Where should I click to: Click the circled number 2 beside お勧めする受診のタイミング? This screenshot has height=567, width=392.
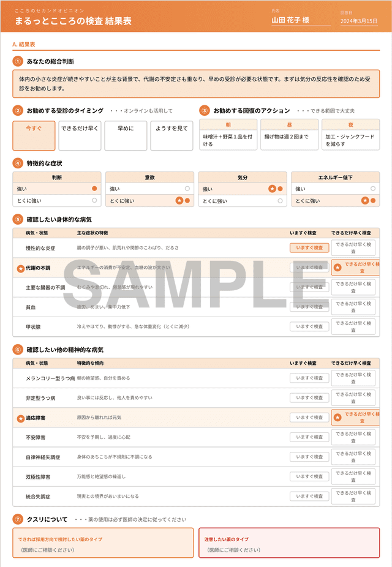pos(18,110)
